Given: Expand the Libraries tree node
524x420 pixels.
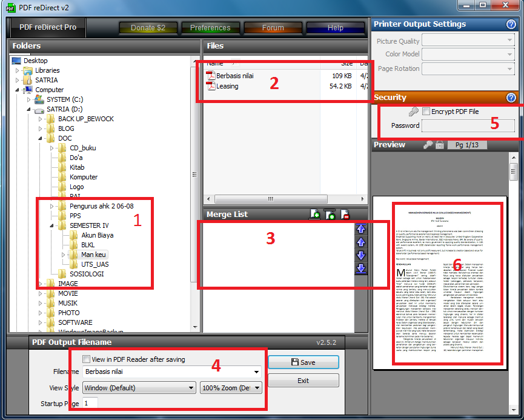Looking at the screenshot, I should [18, 70].
